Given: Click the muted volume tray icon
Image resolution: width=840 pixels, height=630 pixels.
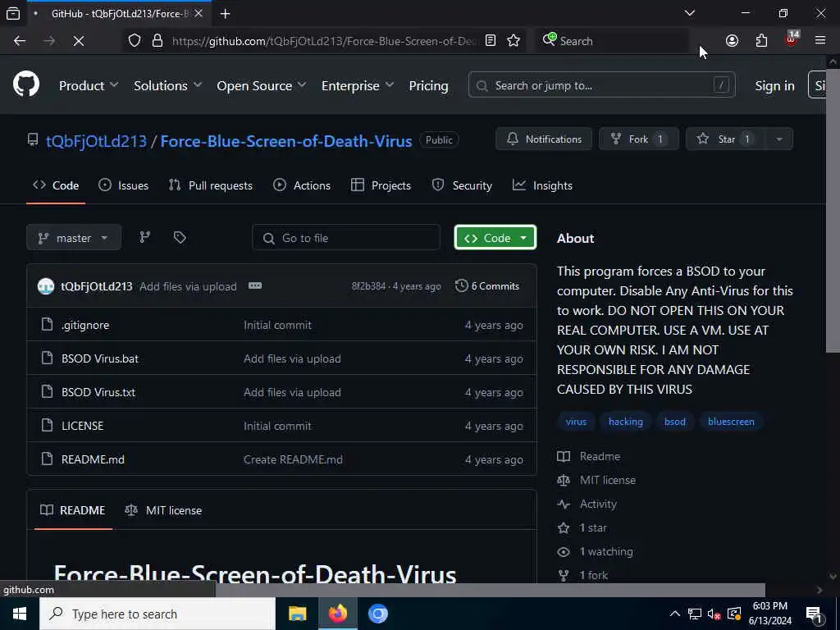Looking at the screenshot, I should pos(714,614).
